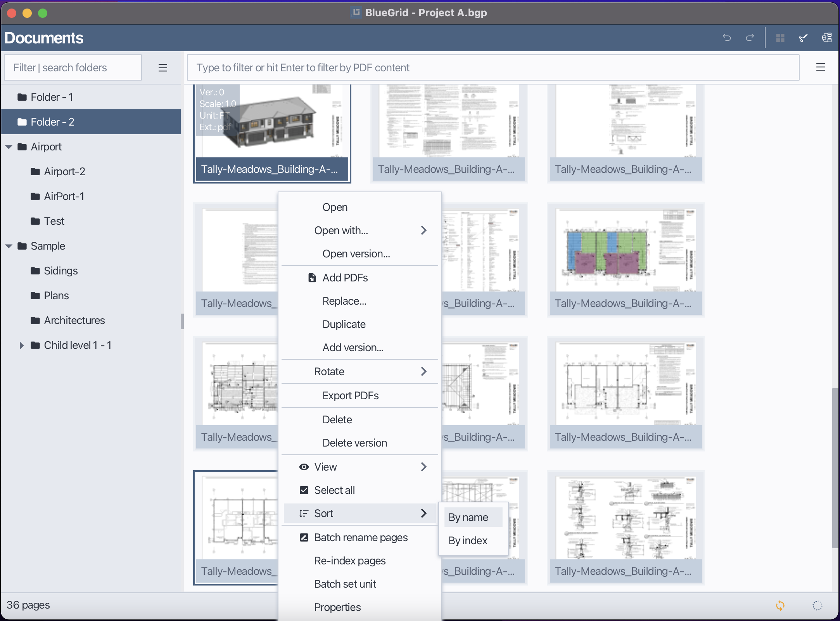Expand the Child level 1 - 1 folder

21,345
